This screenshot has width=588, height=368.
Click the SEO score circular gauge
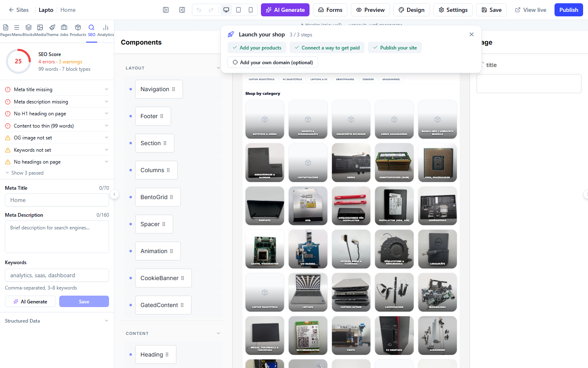[x=18, y=61]
